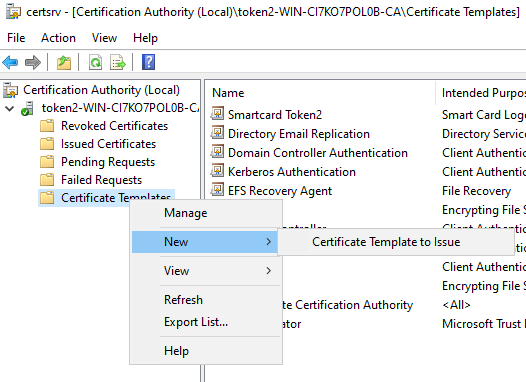Select the EFS Recovery Agent row name
526x382 pixels.
tap(280, 191)
